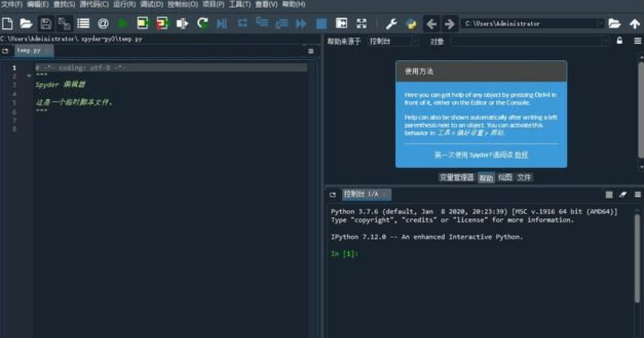Switch to the 绘图 tab
Image resolution: width=644 pixels, height=338 pixels.
(x=505, y=177)
